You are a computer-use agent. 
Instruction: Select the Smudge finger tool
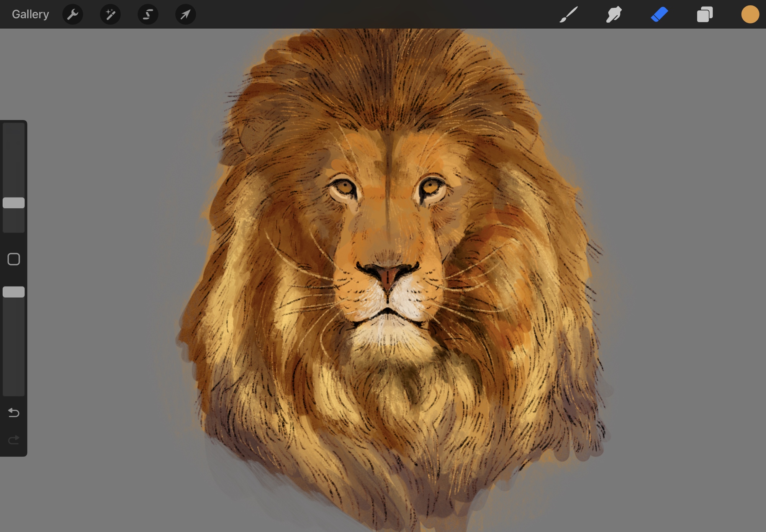click(614, 15)
